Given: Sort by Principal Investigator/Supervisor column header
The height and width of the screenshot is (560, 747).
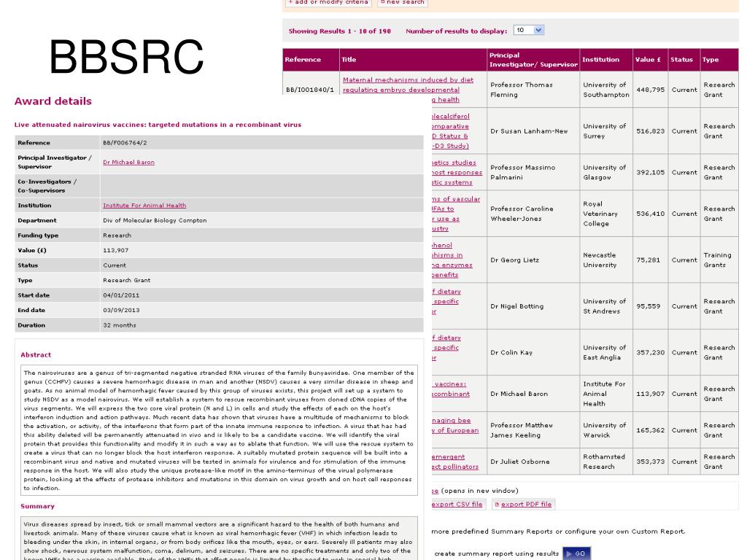Looking at the screenshot, I should click(533, 60).
